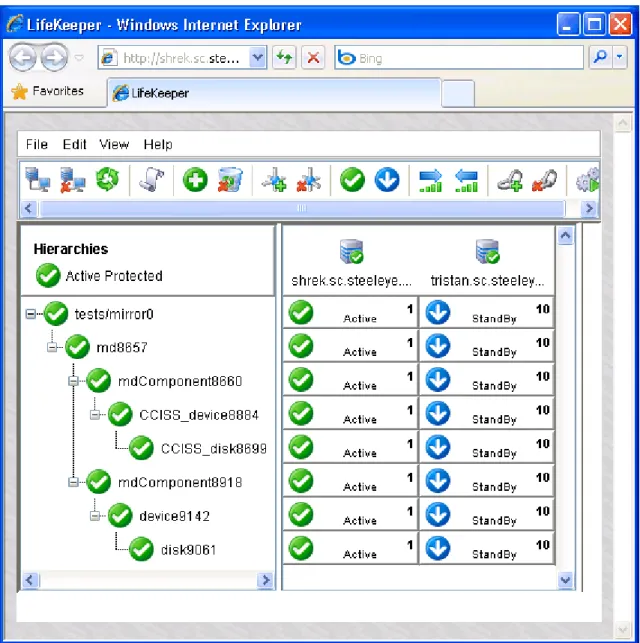
Task: Click the hierarchy tree scroll right arrow
Action: pyautogui.click(x=266, y=580)
